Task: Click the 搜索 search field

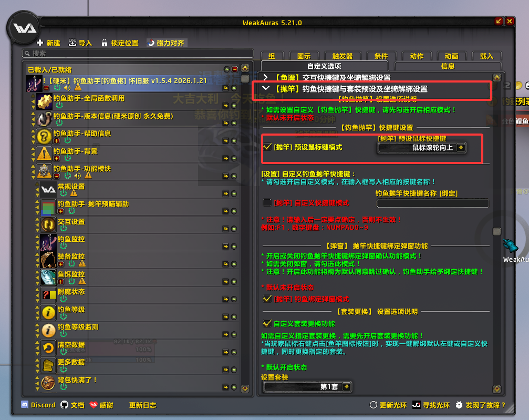Action: (x=138, y=53)
